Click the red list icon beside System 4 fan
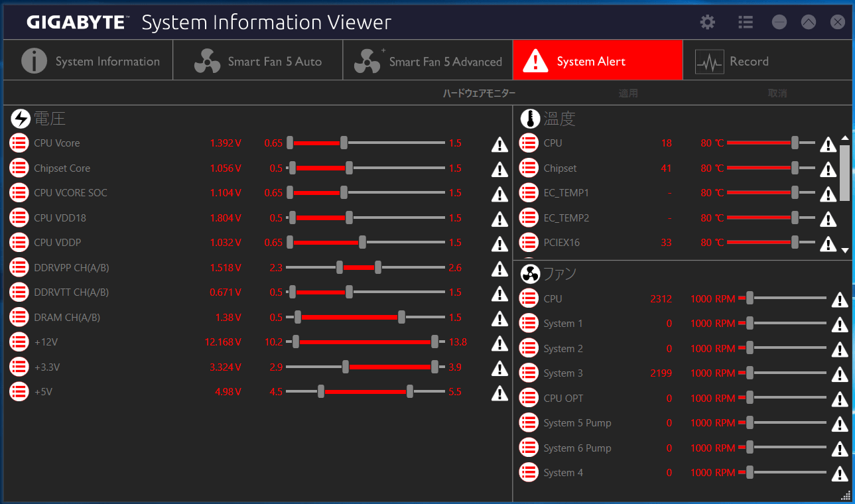This screenshot has width=855, height=504. pyautogui.click(x=529, y=473)
